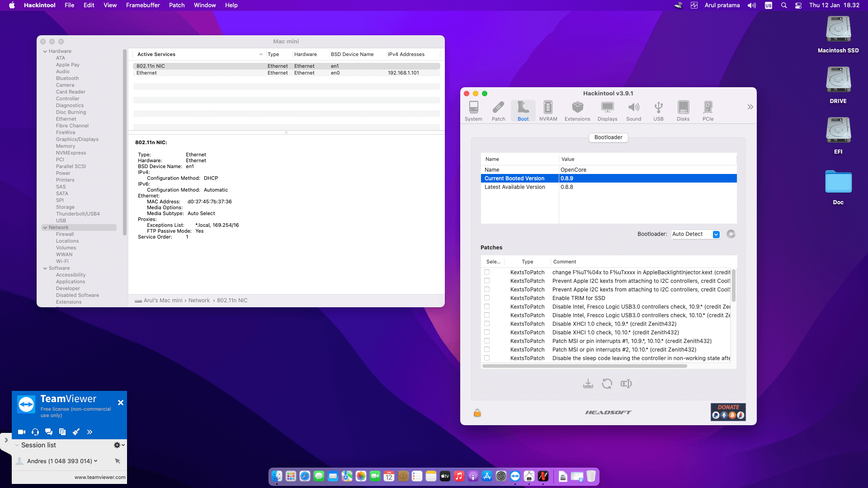Open the Sound panel in Hackintool
This screenshot has width=868, height=488.
pyautogui.click(x=633, y=110)
